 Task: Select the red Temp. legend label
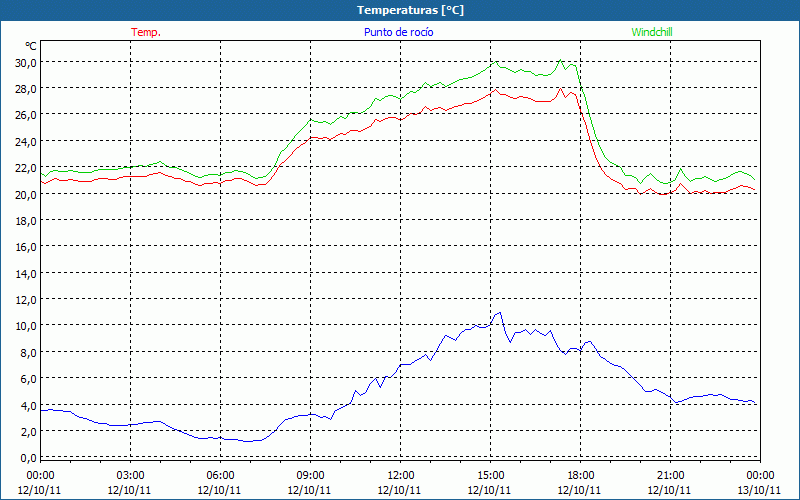(x=146, y=32)
